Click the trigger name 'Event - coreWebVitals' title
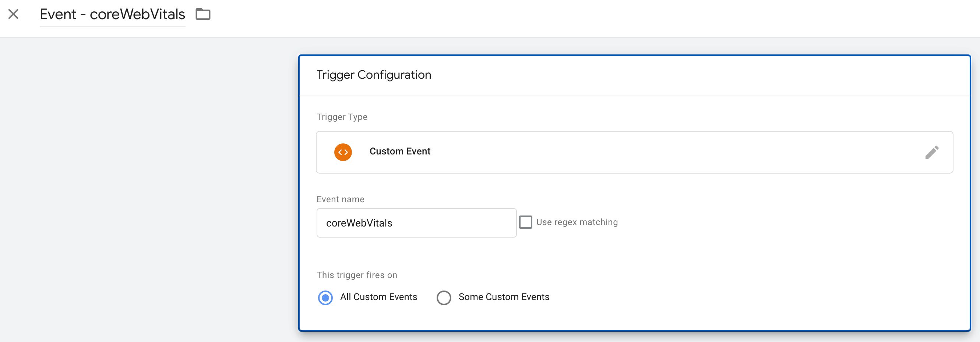This screenshot has height=342, width=980. tap(112, 14)
